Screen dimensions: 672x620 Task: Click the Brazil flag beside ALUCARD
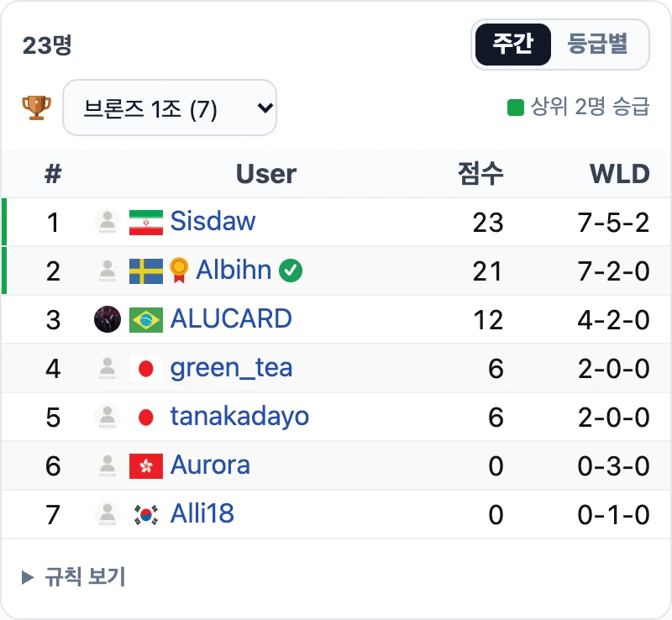pos(146,320)
